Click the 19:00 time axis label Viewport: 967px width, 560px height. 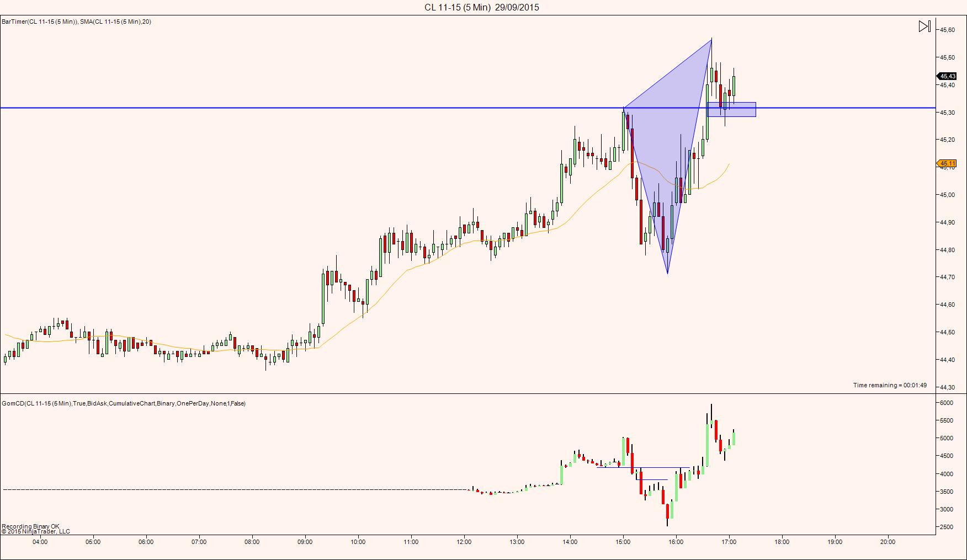835,542
